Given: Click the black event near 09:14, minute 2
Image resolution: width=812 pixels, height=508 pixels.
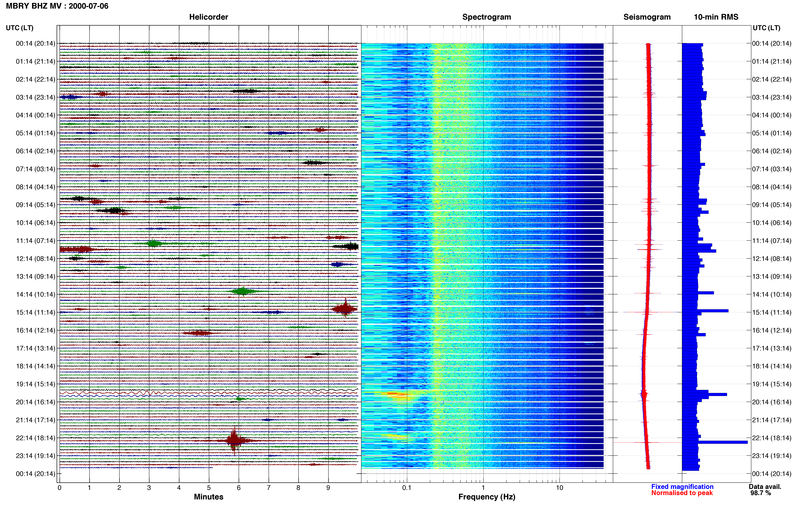Looking at the screenshot, I should click(113, 211).
